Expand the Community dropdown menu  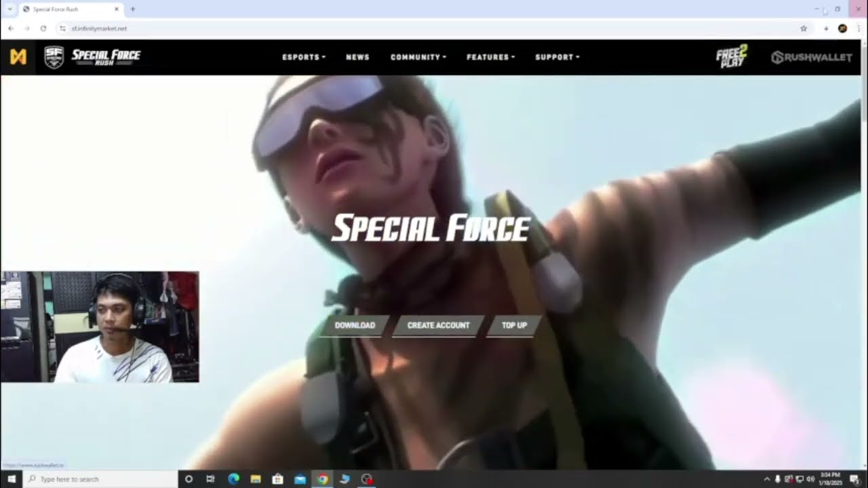[x=418, y=57]
